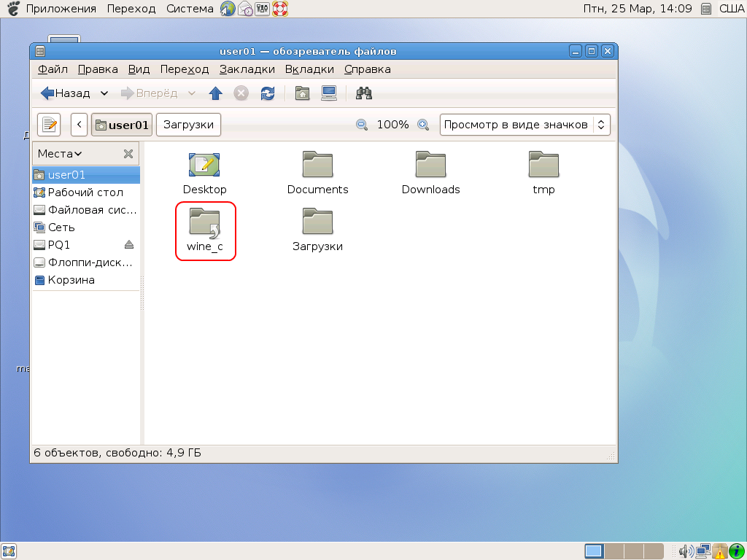
Task: Open the Закладки menu
Action: point(247,69)
